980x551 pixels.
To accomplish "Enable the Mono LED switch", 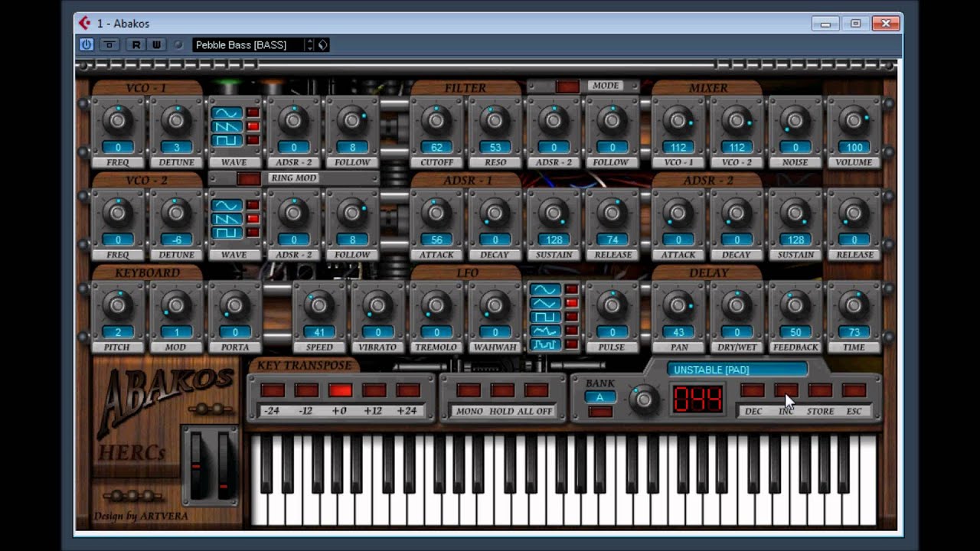I will click(x=469, y=390).
